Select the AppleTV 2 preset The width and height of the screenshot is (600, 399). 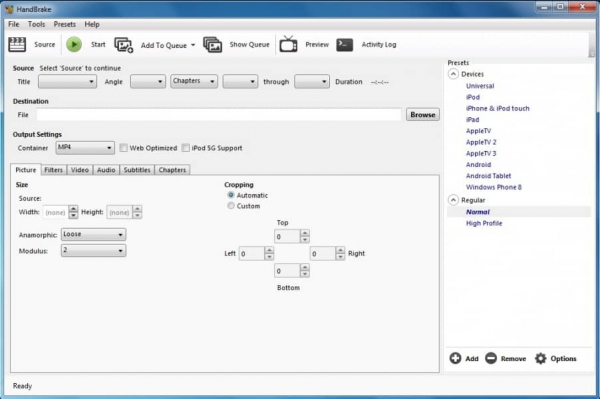(x=481, y=142)
